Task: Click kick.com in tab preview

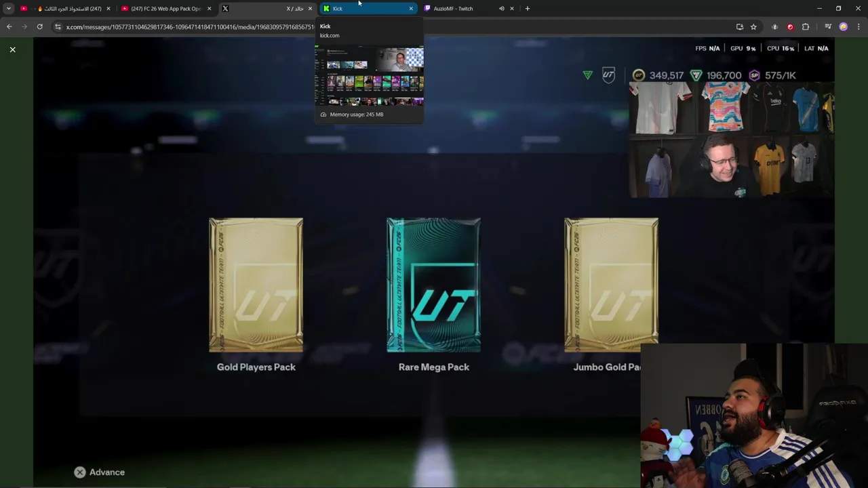Action: [x=330, y=35]
